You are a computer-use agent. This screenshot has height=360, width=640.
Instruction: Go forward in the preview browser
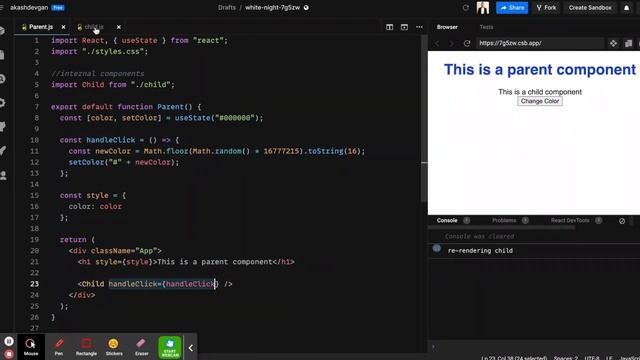pyautogui.click(x=451, y=43)
